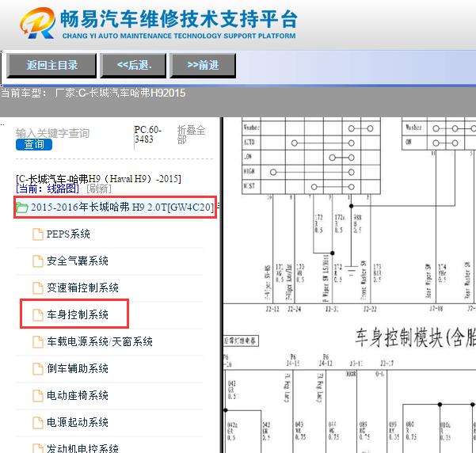476x453 pixels.
Task: Open the 发动机电控系统 item
Action: 82,448
